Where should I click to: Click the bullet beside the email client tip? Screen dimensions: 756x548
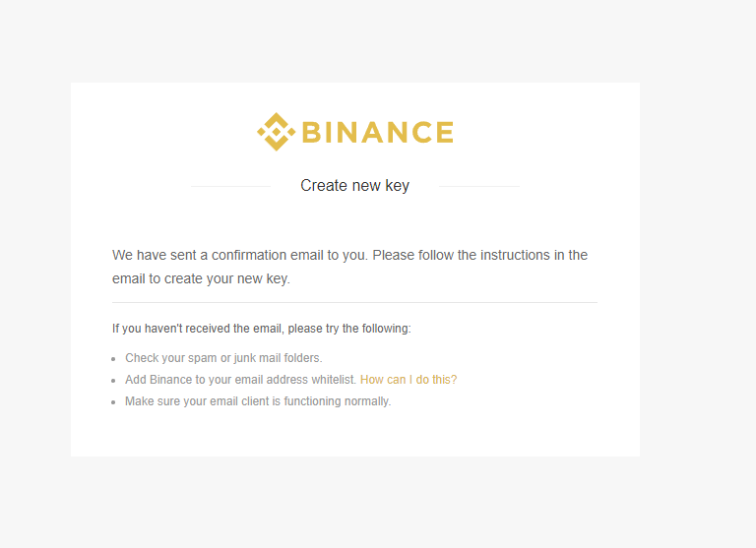coord(114,402)
